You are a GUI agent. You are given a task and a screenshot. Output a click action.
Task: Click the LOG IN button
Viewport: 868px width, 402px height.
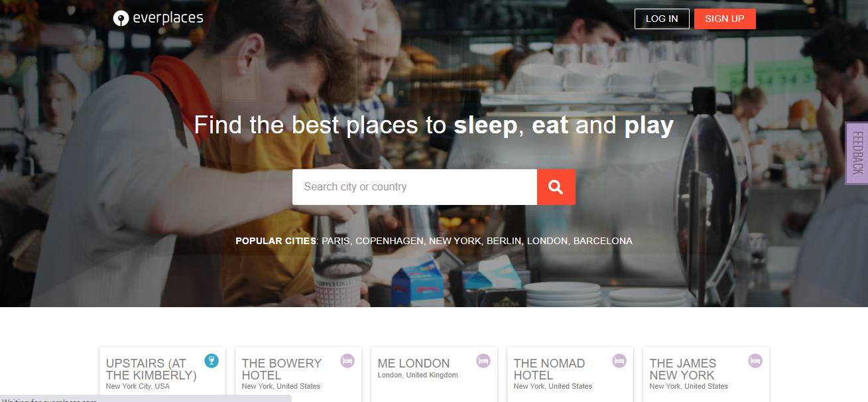click(x=662, y=19)
